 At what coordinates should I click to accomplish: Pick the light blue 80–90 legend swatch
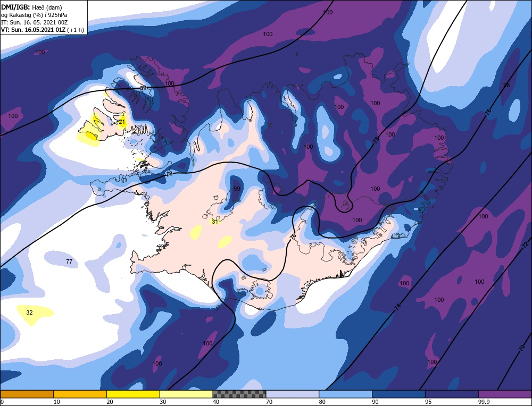pos(345,394)
